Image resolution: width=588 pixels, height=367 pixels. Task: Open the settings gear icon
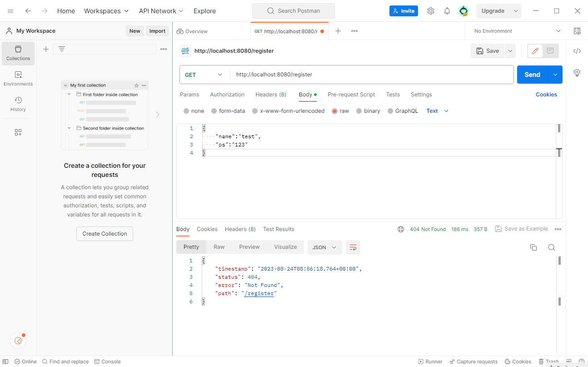(x=431, y=11)
